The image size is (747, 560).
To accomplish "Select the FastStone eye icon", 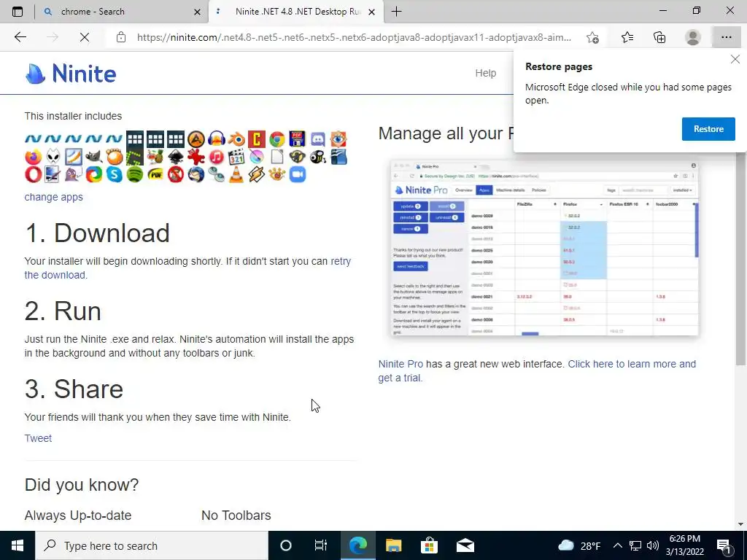I will pos(338,139).
